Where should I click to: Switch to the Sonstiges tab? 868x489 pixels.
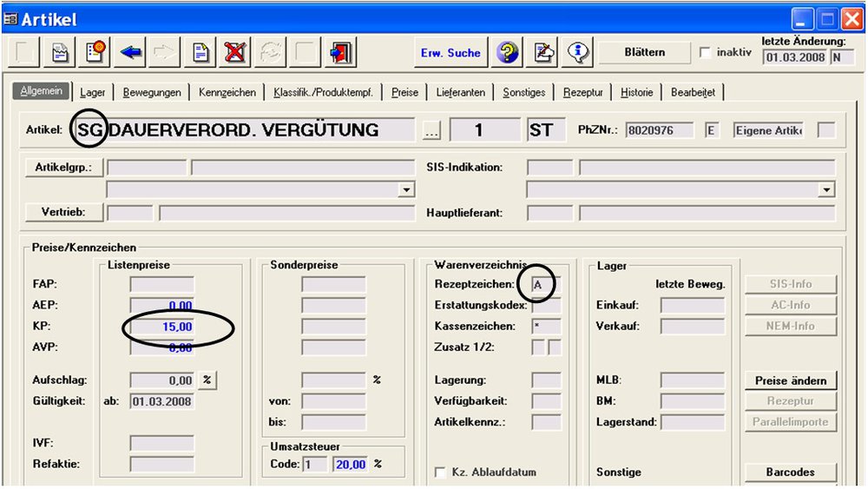tap(523, 92)
